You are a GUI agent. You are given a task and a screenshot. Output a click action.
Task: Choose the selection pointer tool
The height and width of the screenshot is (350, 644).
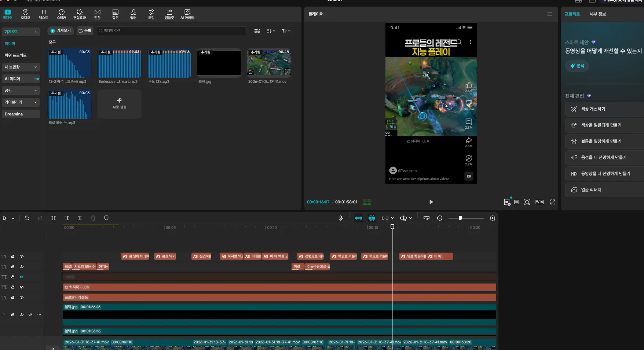pyautogui.click(x=5, y=218)
